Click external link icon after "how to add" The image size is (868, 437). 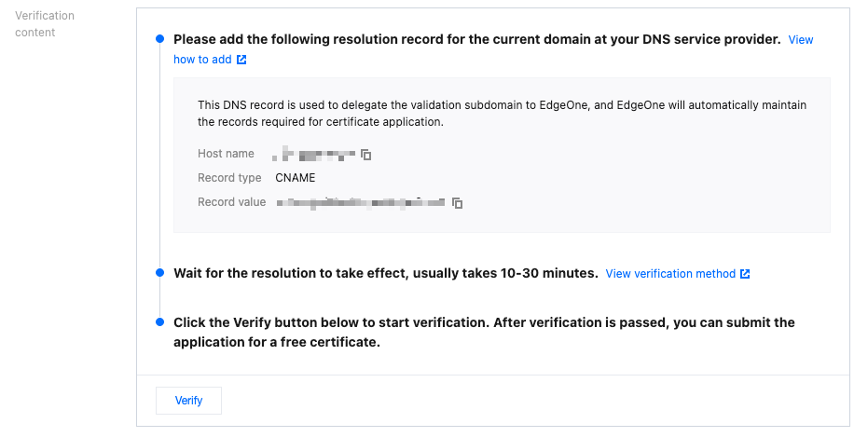coord(241,60)
